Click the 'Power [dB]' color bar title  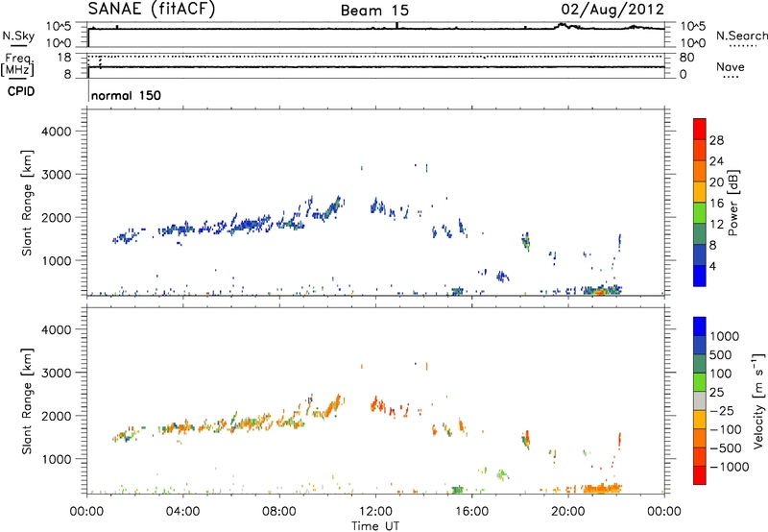coord(732,203)
